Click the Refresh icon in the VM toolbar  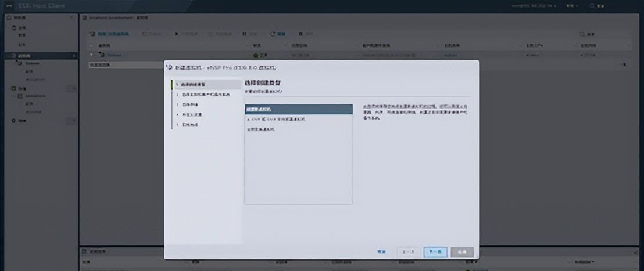(x=272, y=34)
